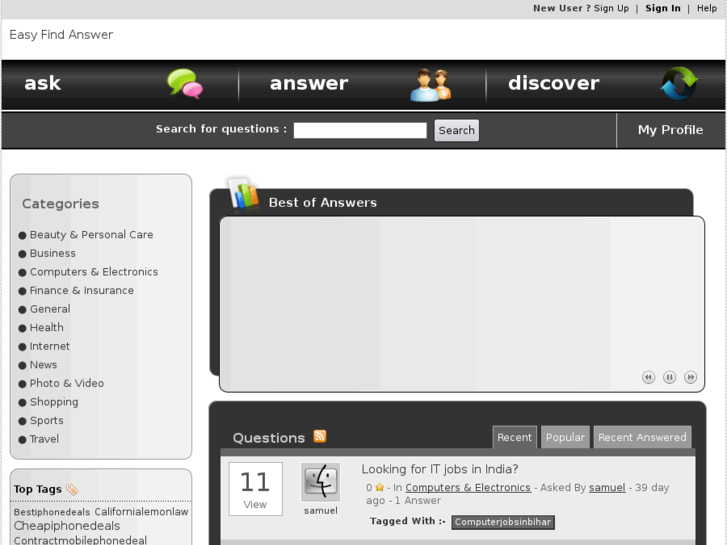727x545 pixels.
Task: Open the discover navigation item
Action: click(x=554, y=83)
